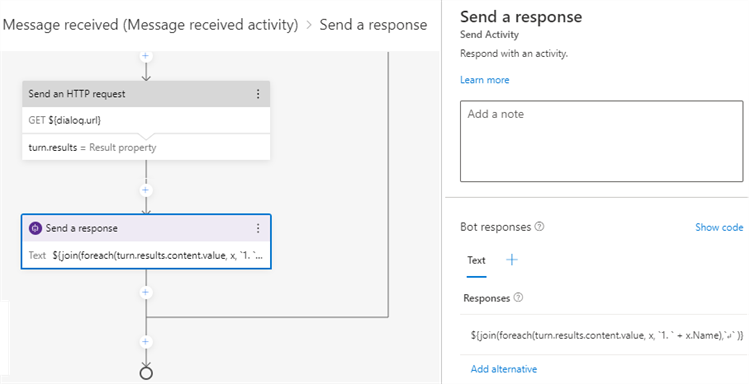This screenshot has height=384, width=750.
Task: Click GET ${dialog.url} text
Action: 65,121
